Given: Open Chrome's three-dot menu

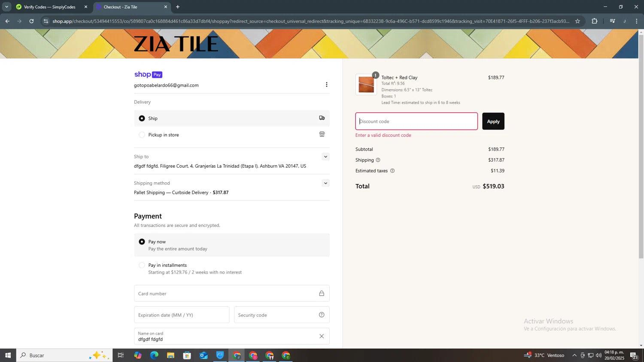Looking at the screenshot, I should click(637, 21).
